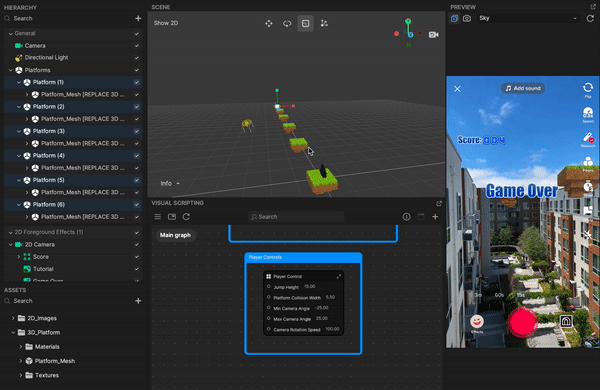This screenshot has height=390, width=600.
Task: Click the visual scripting comment panel icon
Action: click(421, 217)
